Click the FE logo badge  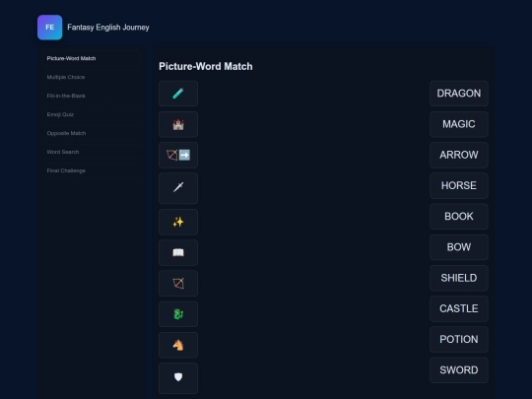(50, 28)
